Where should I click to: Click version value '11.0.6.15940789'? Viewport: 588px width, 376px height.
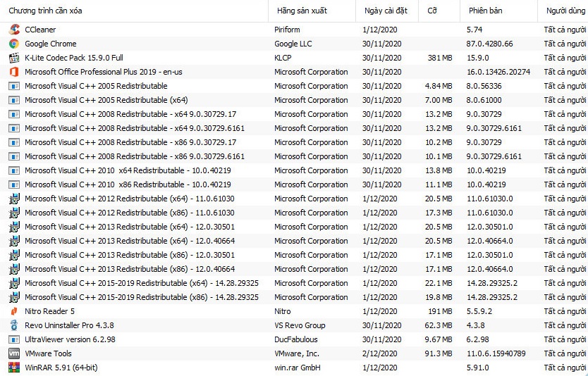pyautogui.click(x=496, y=353)
